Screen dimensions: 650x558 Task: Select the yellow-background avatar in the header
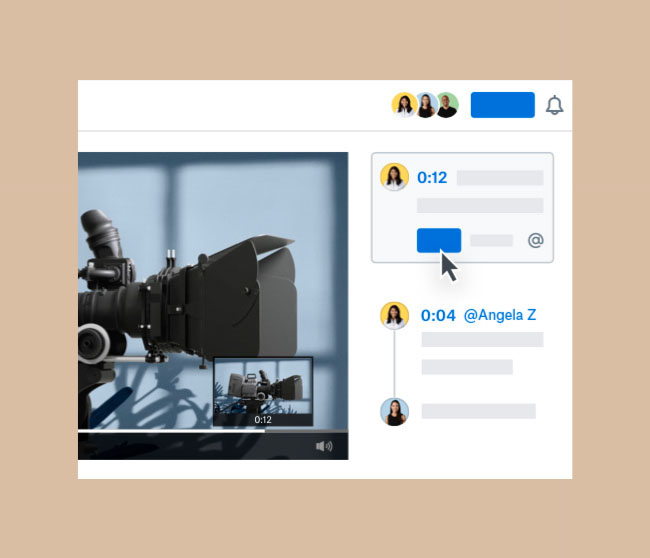(404, 104)
